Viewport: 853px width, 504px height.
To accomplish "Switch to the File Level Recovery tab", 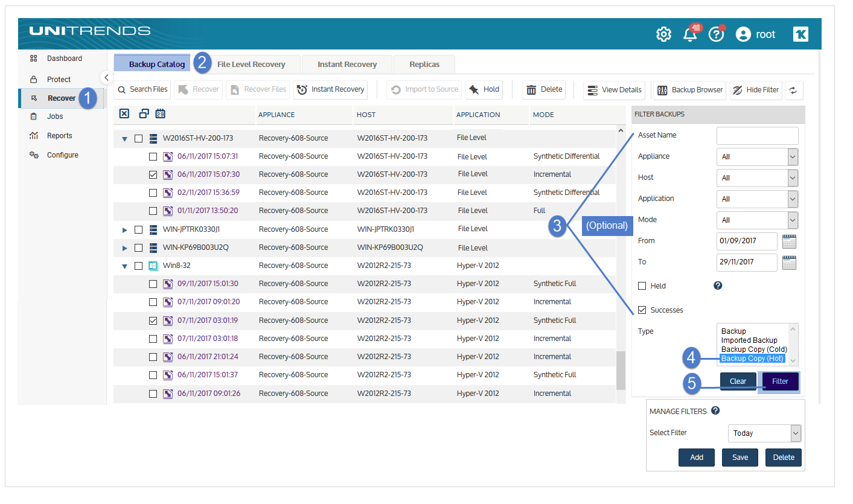I will 251,64.
